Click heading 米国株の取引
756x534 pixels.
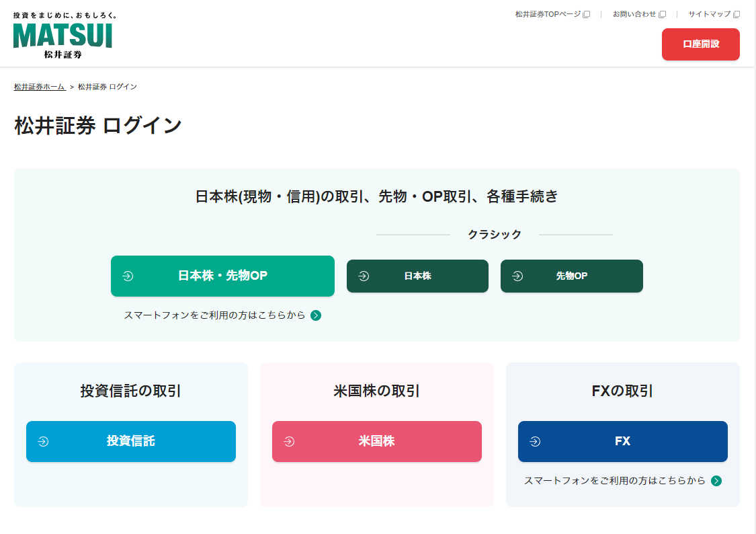click(x=376, y=391)
